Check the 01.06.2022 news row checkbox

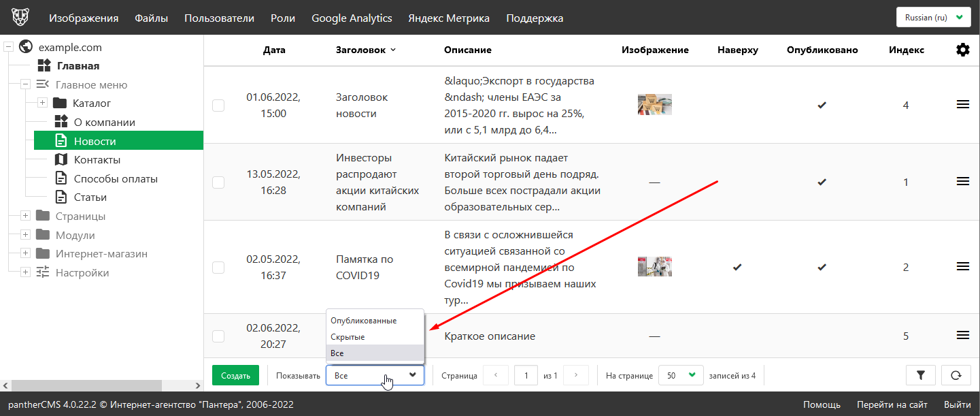click(x=218, y=106)
